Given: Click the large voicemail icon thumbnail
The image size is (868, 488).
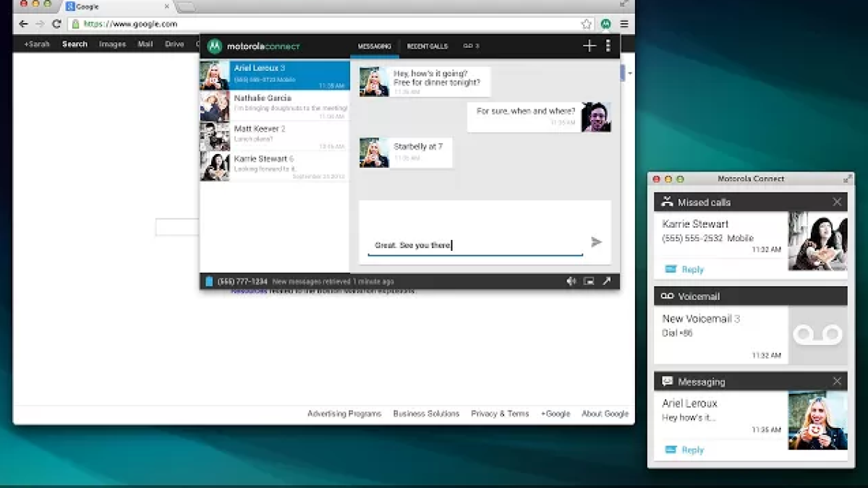Looking at the screenshot, I should [x=817, y=335].
